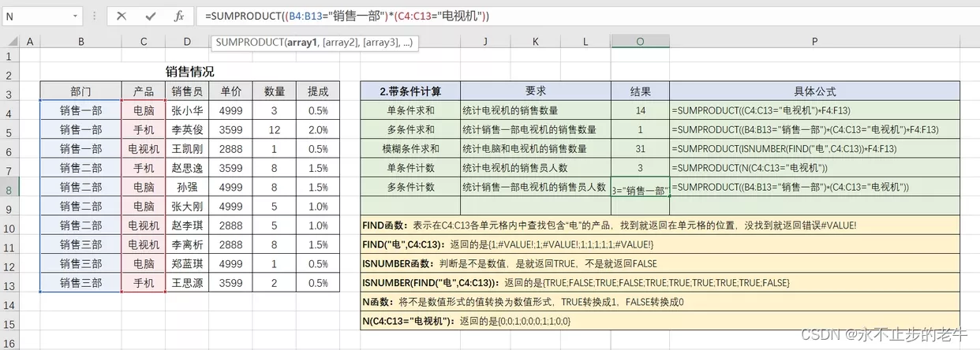This screenshot has width=980, height=350.
Task: Select header cell 数量
Action: pyautogui.click(x=275, y=91)
